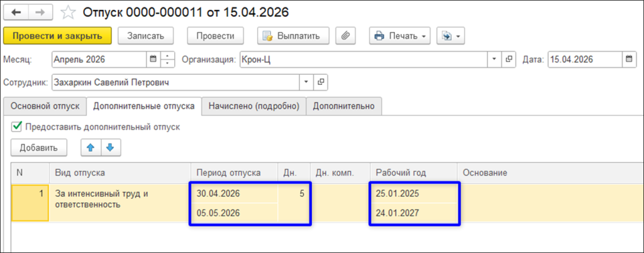Switch to the Основной отпуск tab

pos(45,106)
